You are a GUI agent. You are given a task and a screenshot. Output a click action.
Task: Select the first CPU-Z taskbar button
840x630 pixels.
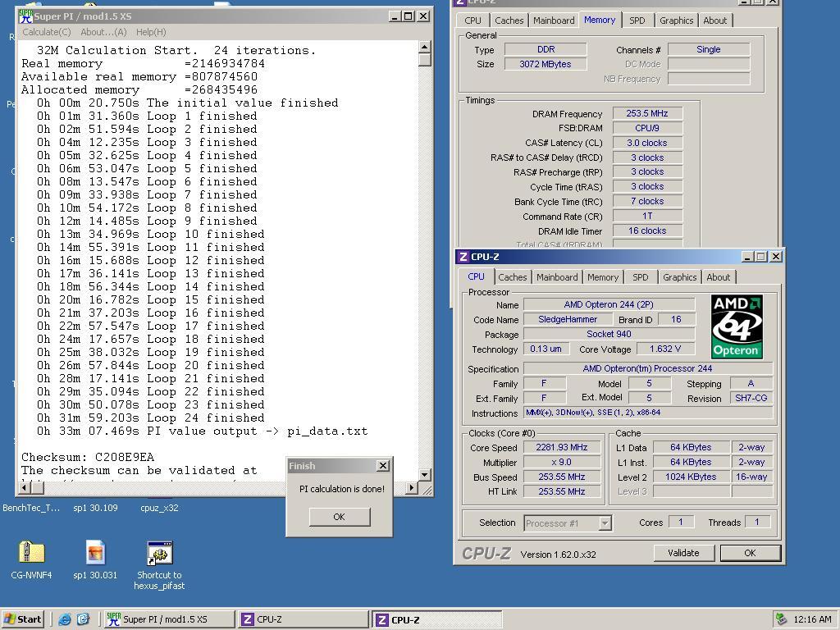click(304, 619)
